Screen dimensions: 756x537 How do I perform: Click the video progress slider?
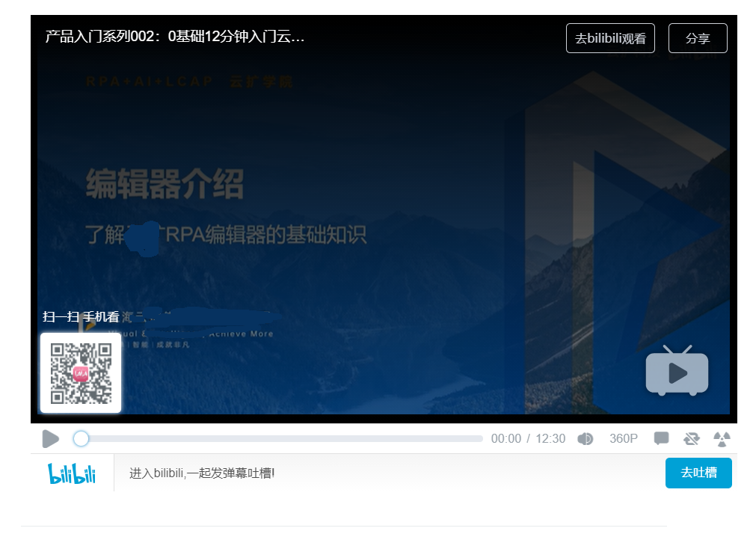click(x=277, y=439)
